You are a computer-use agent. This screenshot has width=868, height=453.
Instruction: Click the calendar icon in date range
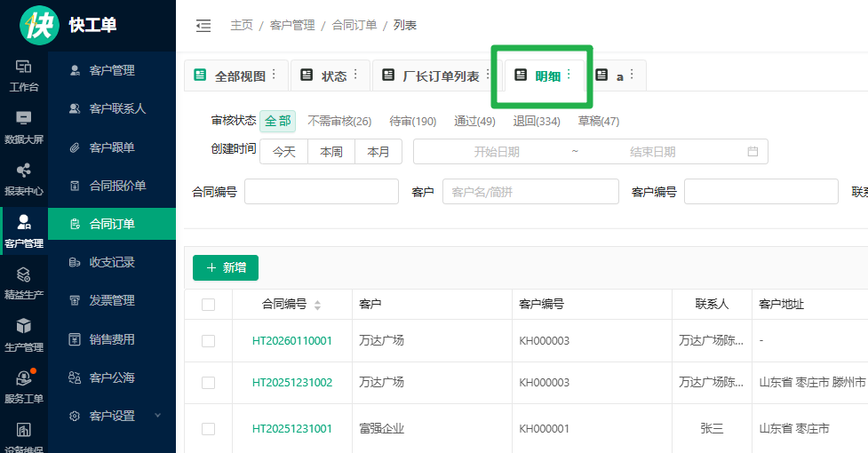[x=753, y=152]
